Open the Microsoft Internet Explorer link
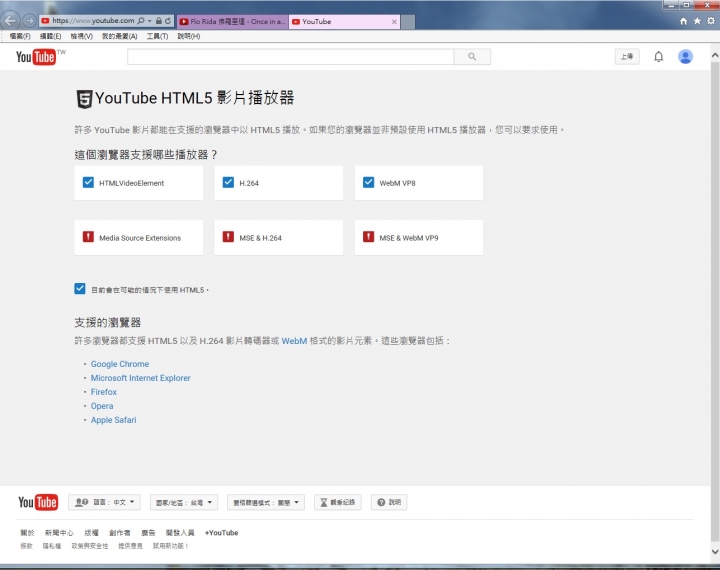This screenshot has height=570, width=720. pyautogui.click(x=141, y=378)
